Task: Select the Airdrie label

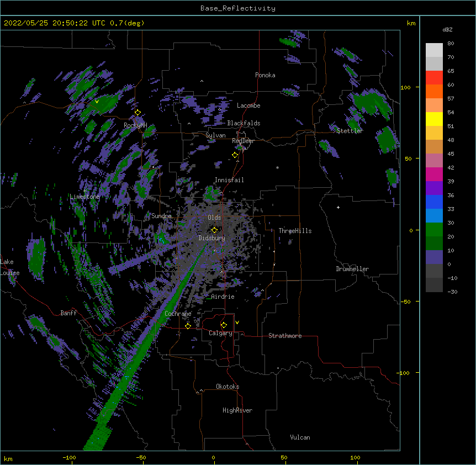Action: 223,297
